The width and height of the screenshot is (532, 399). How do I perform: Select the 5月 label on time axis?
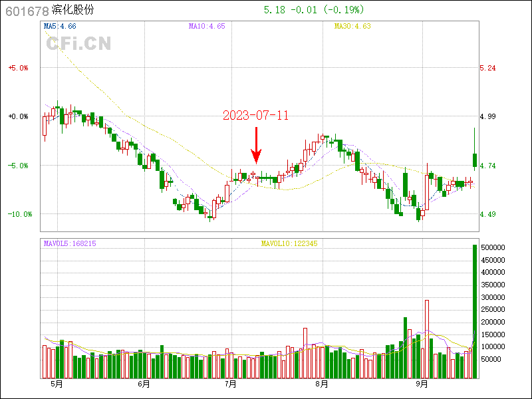point(57,384)
